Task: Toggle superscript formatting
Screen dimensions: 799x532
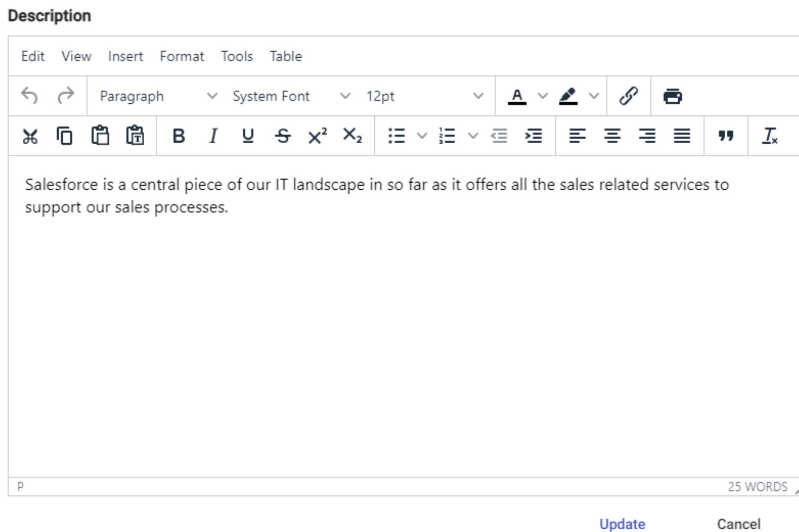Action: (317, 136)
